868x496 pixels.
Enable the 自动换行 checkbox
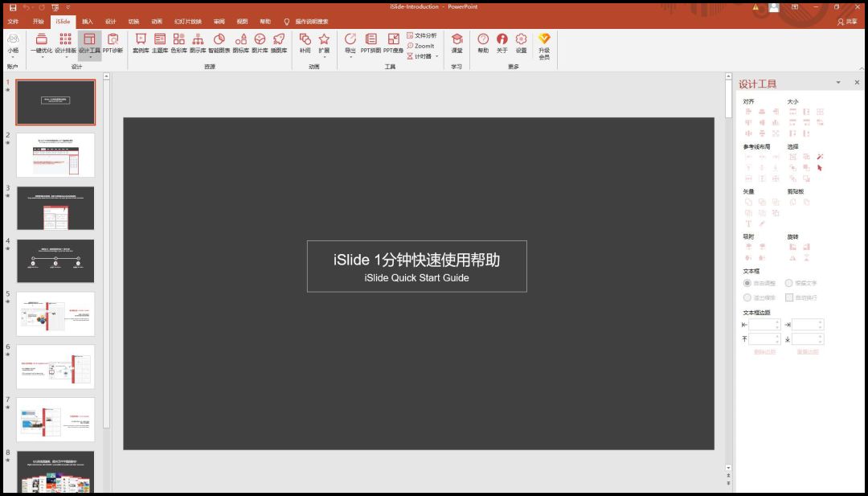click(789, 297)
